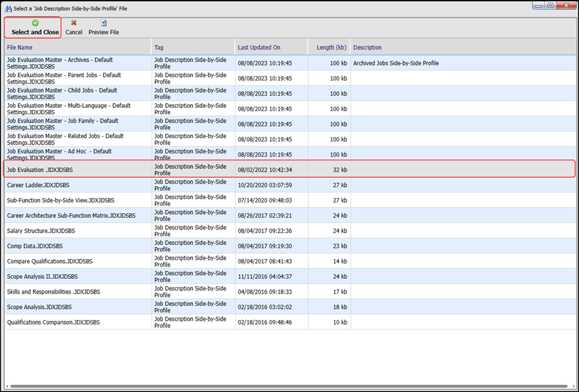This screenshot has width=579, height=392.
Task: Click the binoculars icon in title bar
Action: pos(8,8)
